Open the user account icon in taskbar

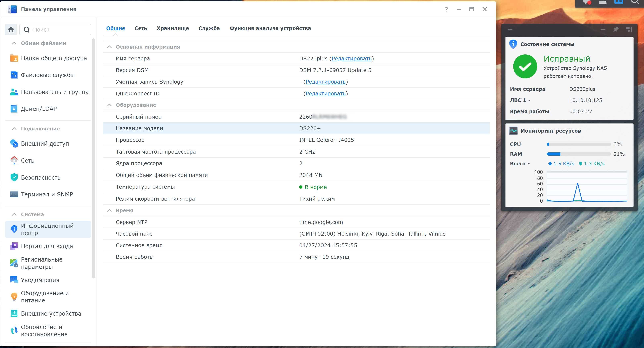click(602, 2)
